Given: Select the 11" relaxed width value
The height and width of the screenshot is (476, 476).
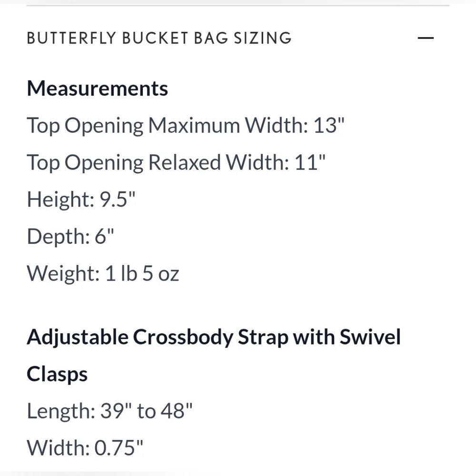Looking at the screenshot, I should 310,162.
